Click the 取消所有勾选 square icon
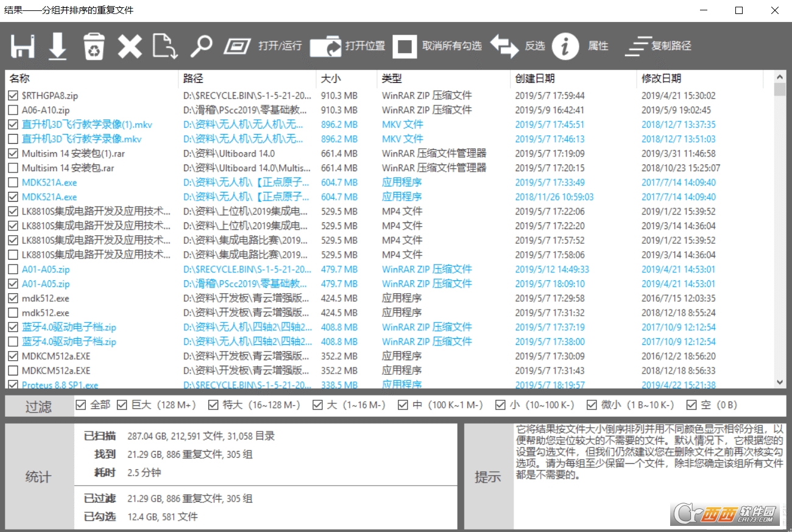 405,46
